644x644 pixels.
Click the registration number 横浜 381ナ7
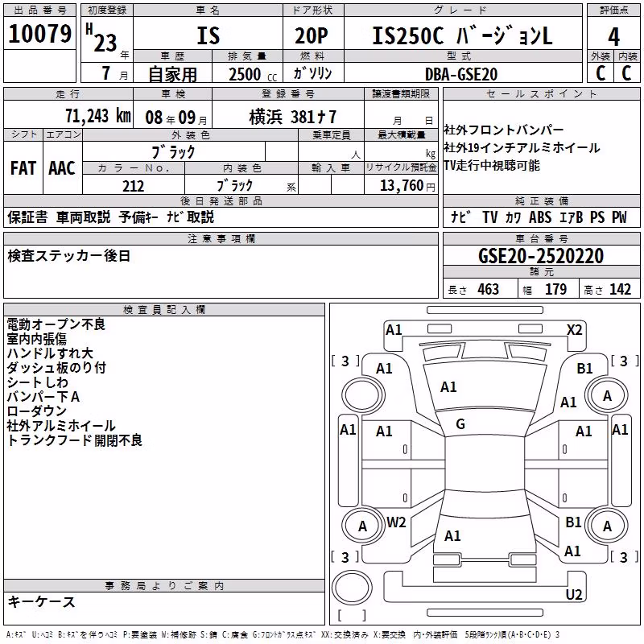point(293,117)
